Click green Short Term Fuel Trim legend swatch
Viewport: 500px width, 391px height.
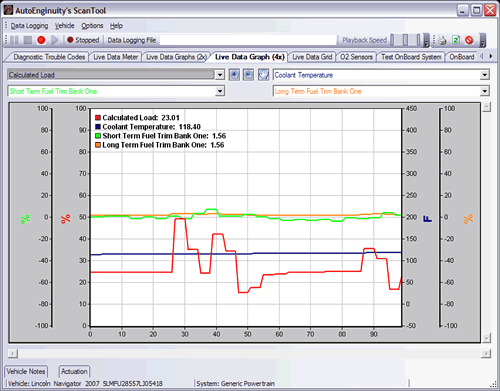point(98,136)
